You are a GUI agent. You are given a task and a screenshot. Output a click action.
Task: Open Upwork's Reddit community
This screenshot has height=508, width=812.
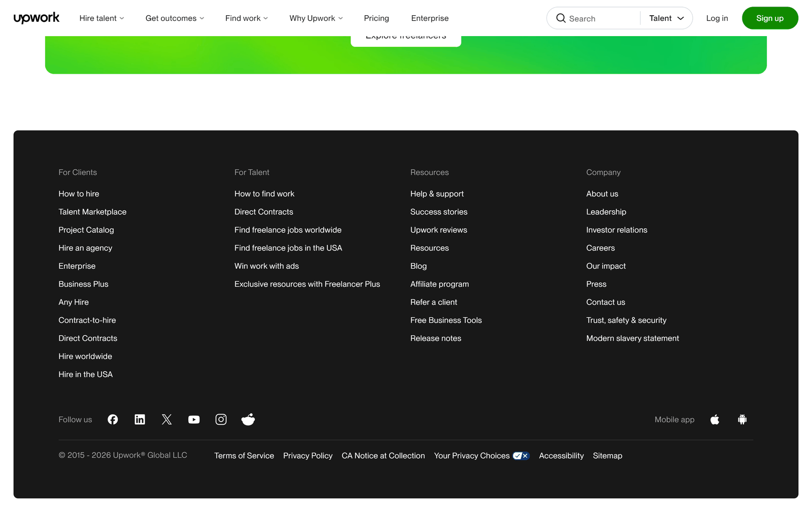pos(248,420)
